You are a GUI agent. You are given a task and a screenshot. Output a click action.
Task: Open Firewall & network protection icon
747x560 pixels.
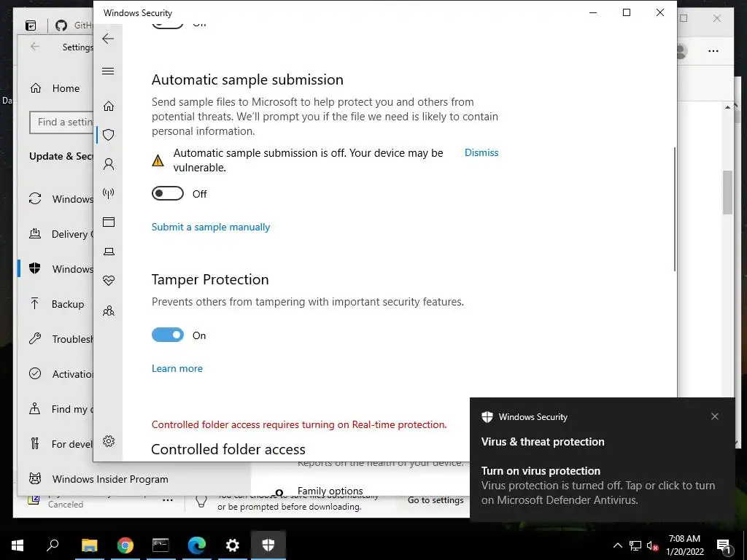[x=109, y=192]
